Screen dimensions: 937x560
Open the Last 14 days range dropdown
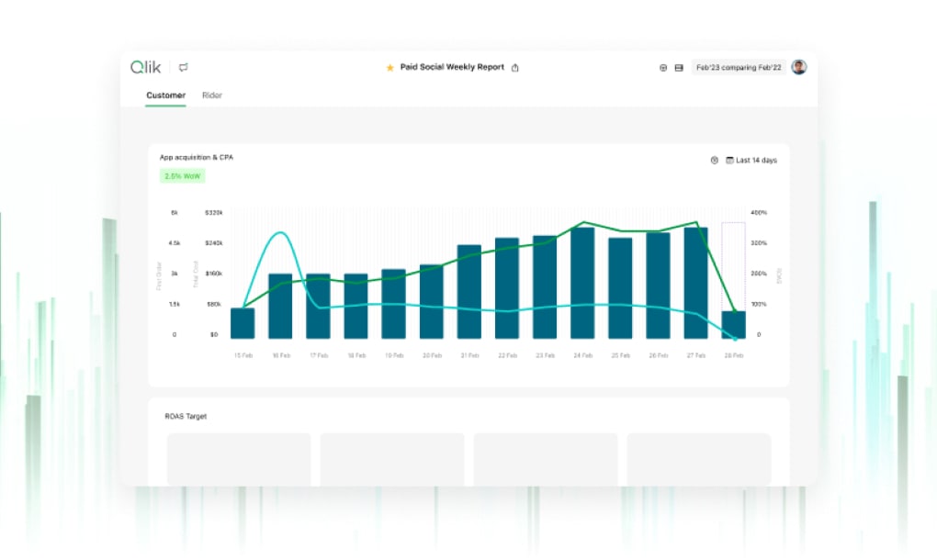[x=756, y=161]
